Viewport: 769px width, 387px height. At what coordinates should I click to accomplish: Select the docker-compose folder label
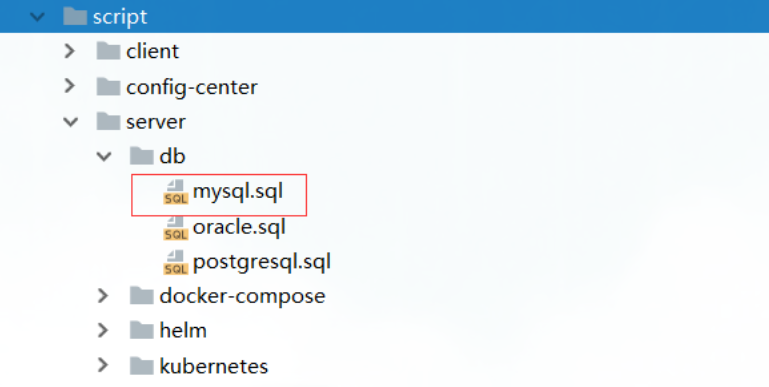click(242, 296)
